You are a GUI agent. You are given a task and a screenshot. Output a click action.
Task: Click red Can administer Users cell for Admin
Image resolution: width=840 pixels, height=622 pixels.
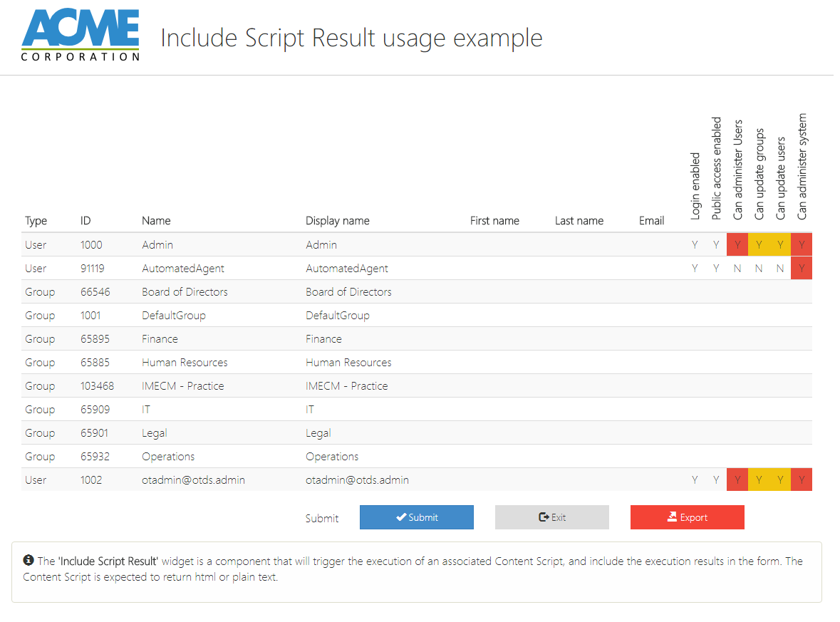pos(737,245)
